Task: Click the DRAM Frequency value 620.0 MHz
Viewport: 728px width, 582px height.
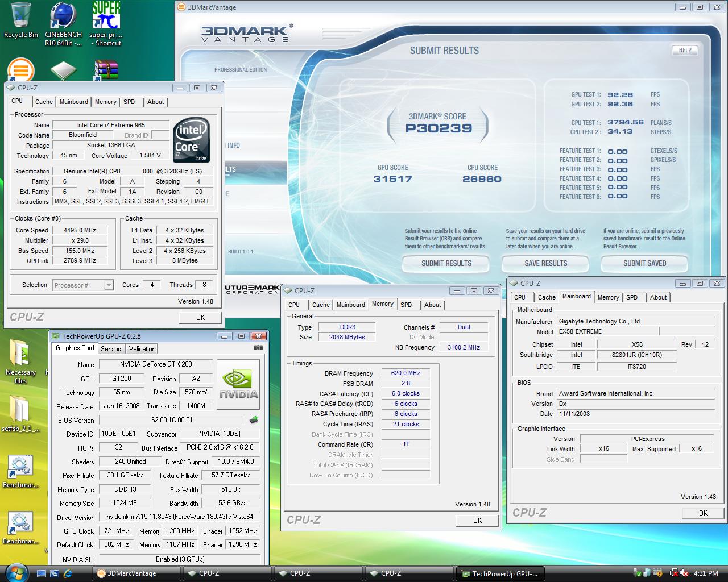Action: point(406,373)
